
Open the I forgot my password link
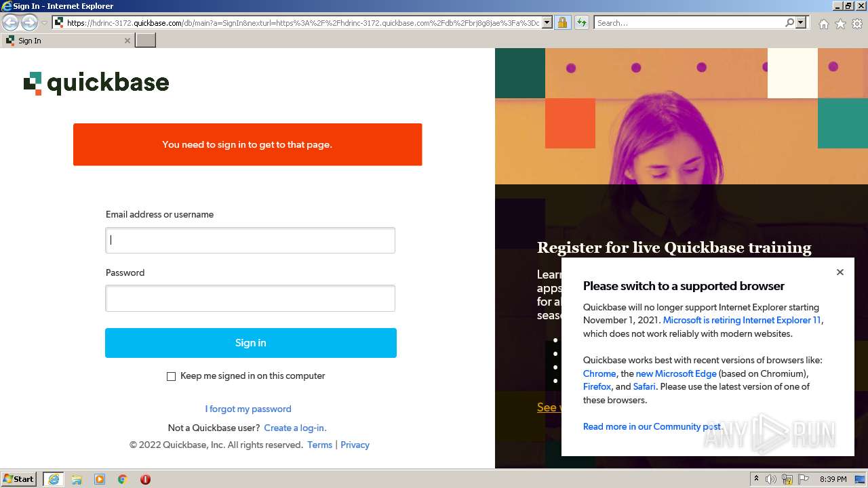[x=248, y=409]
